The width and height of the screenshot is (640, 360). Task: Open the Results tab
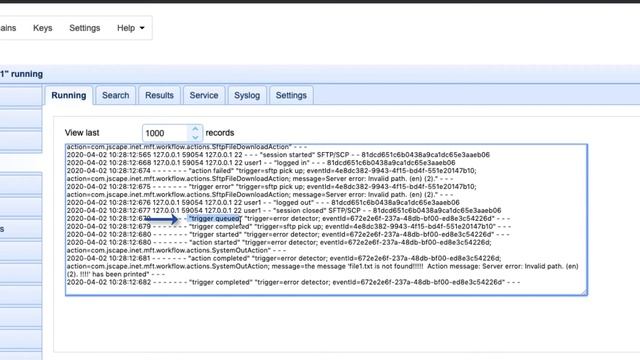coord(159,96)
